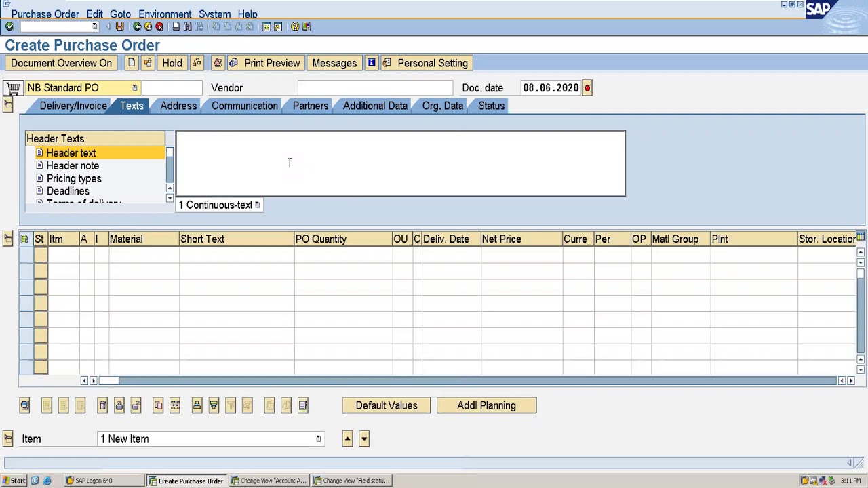Click the Print icon in the standard toolbar
The image size is (868, 488).
click(x=174, y=26)
